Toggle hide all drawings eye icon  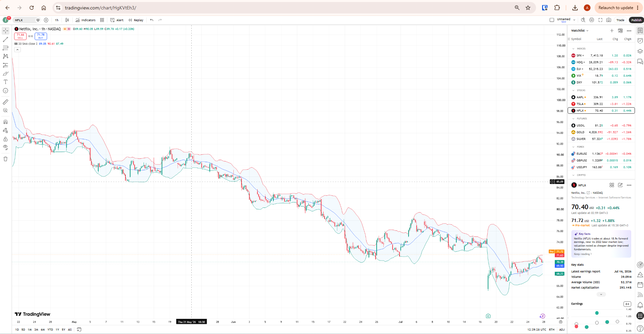pyautogui.click(x=5, y=147)
